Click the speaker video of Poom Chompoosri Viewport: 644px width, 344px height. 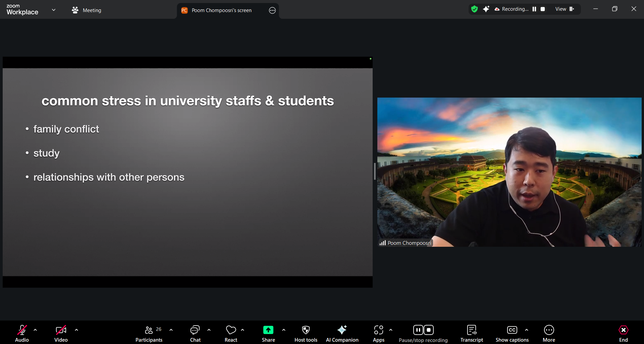pos(509,172)
